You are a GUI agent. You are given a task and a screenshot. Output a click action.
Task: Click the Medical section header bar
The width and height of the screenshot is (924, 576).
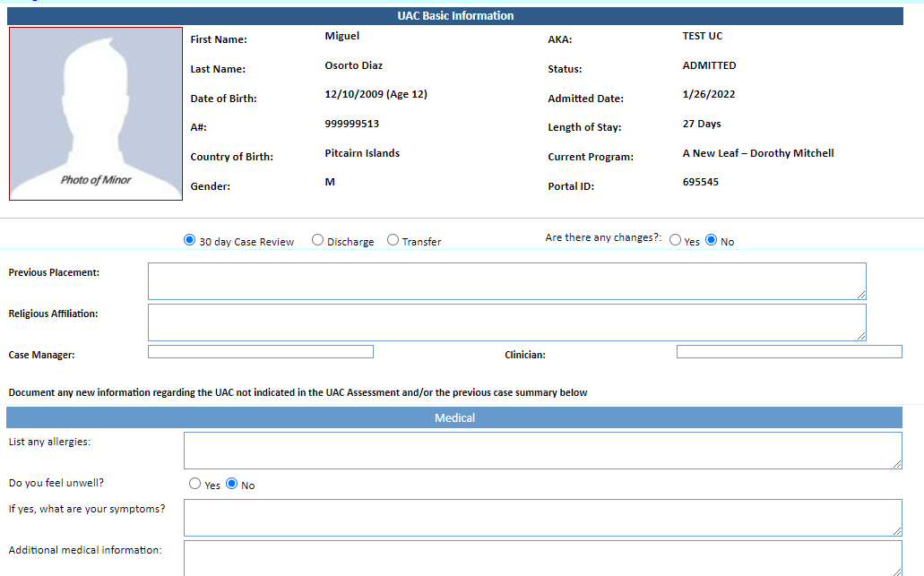click(454, 417)
